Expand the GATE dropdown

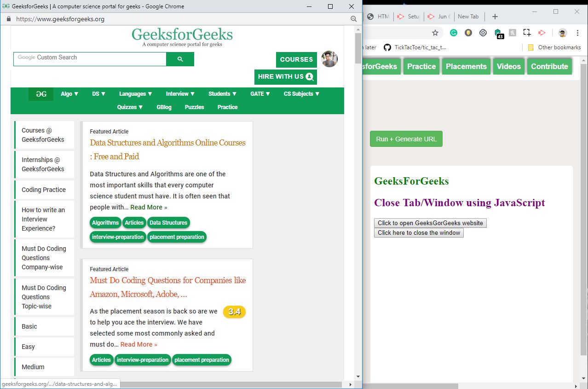[260, 94]
